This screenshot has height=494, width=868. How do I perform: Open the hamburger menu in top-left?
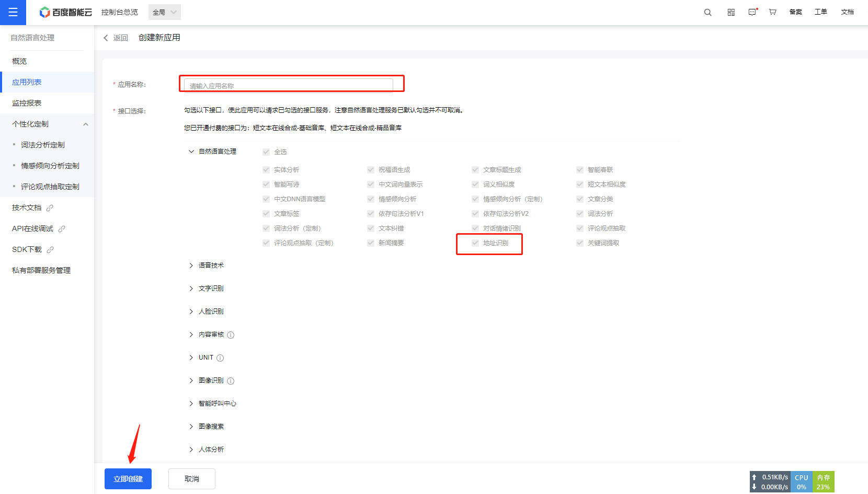pos(13,12)
